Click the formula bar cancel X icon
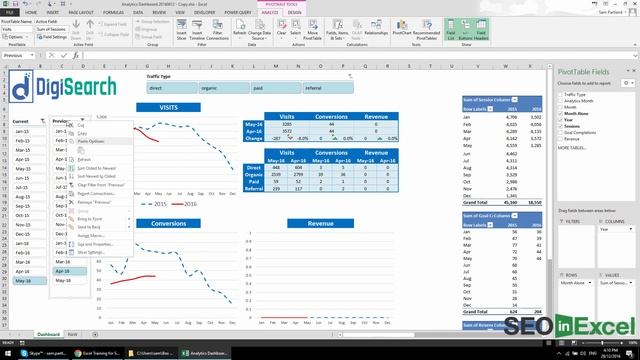The image size is (640, 360). tap(51, 55)
